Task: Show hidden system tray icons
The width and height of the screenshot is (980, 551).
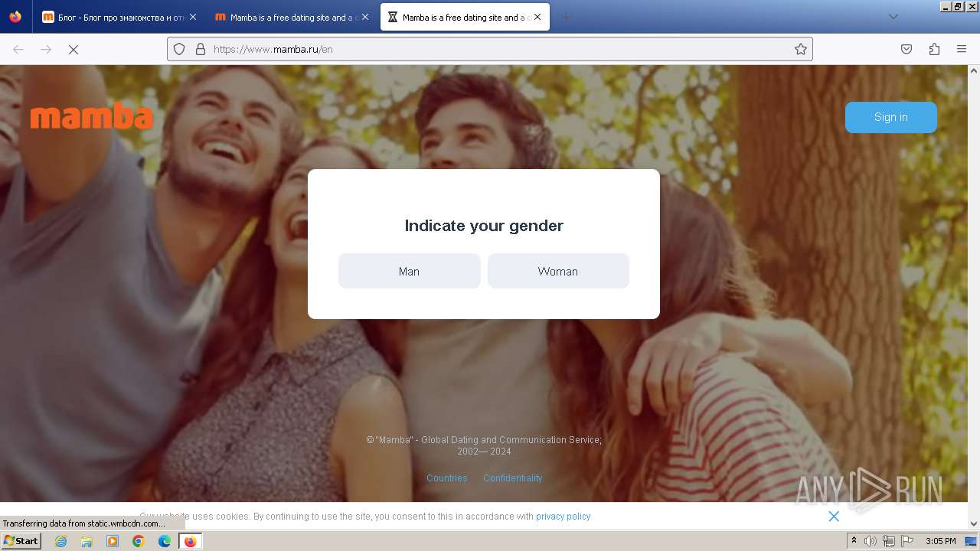Action: pyautogui.click(x=854, y=541)
